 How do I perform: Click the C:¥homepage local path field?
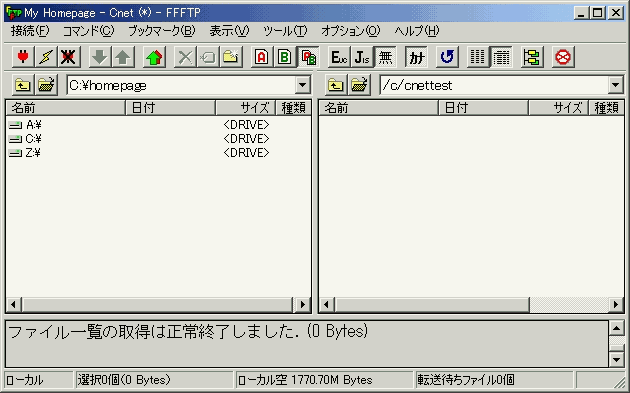(181, 85)
